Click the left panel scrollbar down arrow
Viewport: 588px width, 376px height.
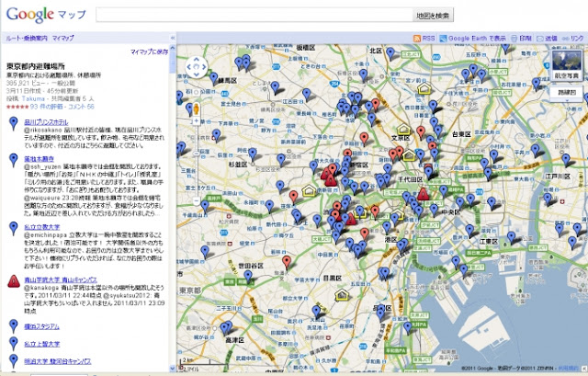coord(173,369)
